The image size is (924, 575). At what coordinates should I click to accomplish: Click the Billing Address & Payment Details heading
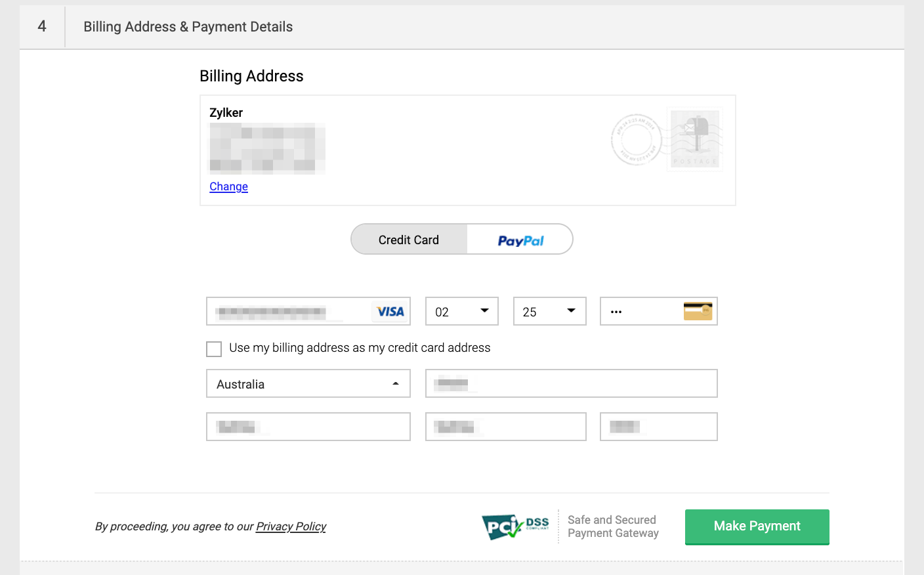pyautogui.click(x=188, y=27)
